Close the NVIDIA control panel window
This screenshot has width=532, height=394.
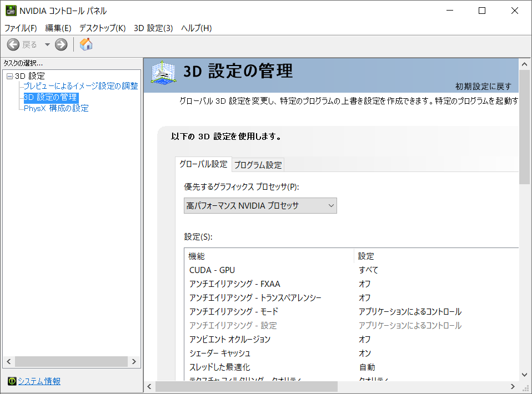[x=514, y=11]
